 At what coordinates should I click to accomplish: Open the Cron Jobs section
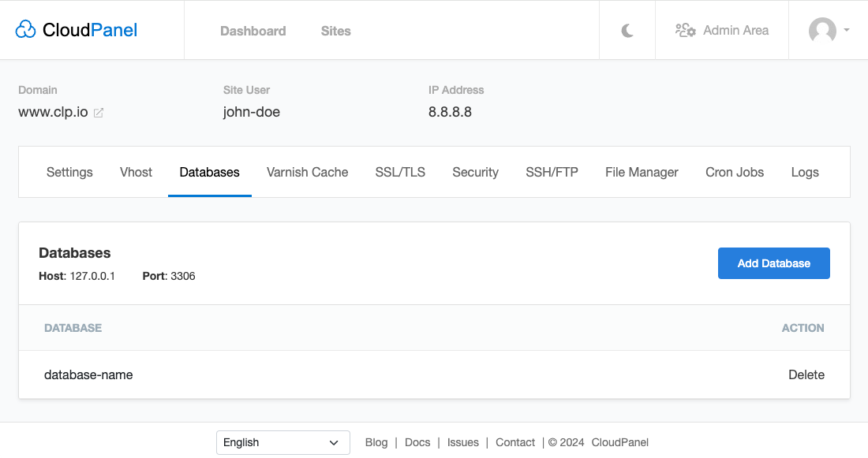[x=734, y=172]
